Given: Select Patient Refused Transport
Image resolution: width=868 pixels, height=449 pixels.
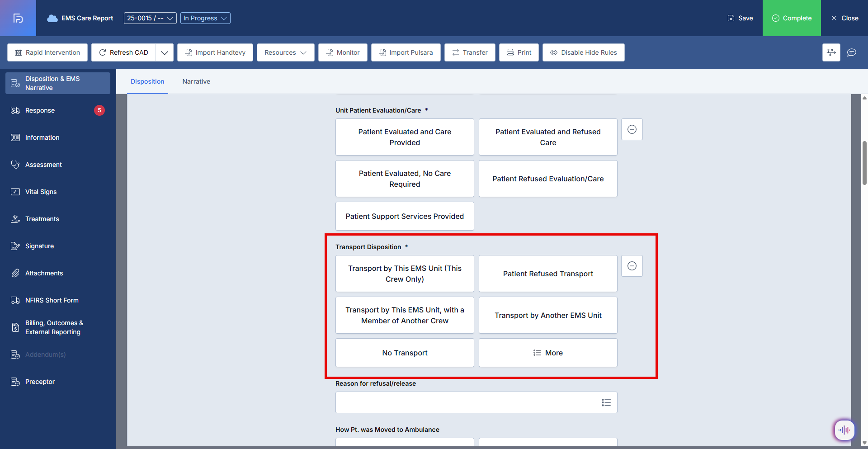Looking at the screenshot, I should pyautogui.click(x=548, y=274).
